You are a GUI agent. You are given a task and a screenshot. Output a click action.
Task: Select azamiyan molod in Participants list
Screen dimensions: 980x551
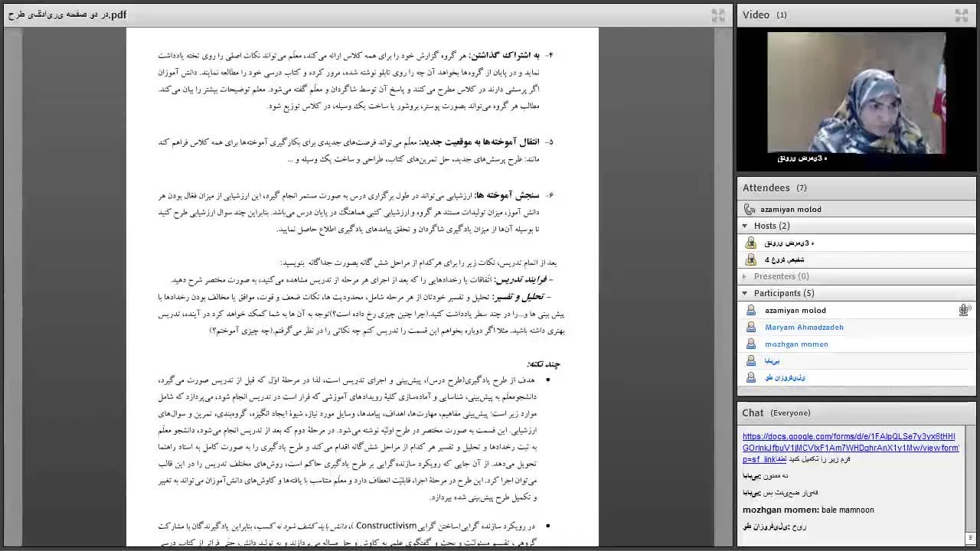click(x=795, y=310)
